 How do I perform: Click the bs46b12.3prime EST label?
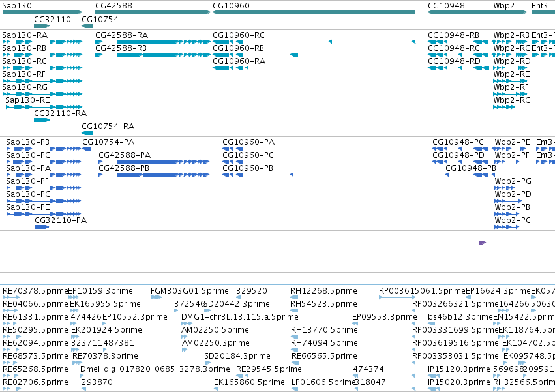click(x=460, y=317)
